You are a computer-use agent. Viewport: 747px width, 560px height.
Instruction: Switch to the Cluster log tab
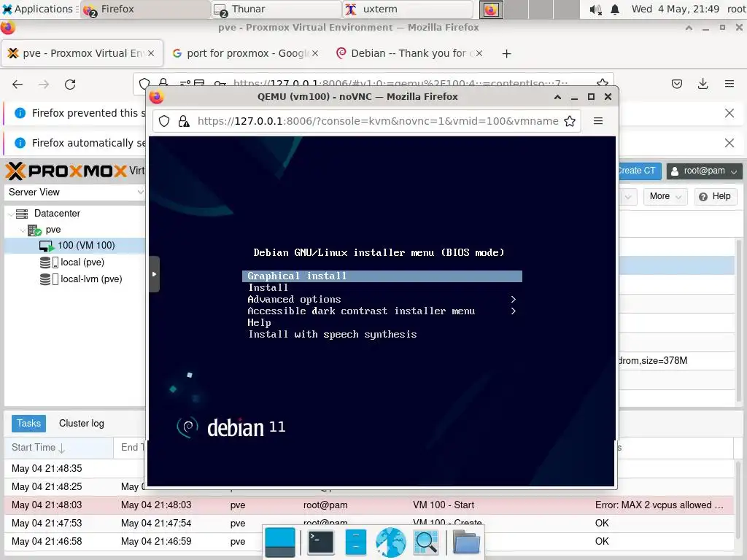coord(82,424)
